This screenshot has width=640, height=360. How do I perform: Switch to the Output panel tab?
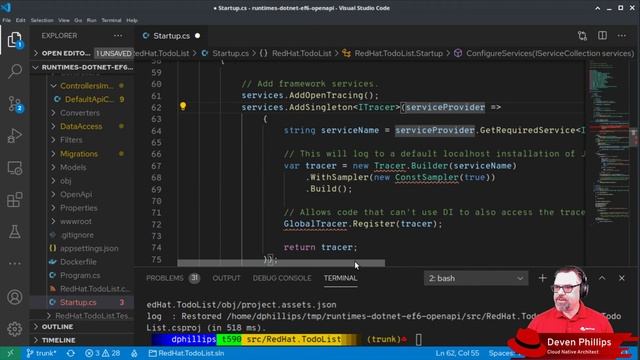click(x=226, y=278)
